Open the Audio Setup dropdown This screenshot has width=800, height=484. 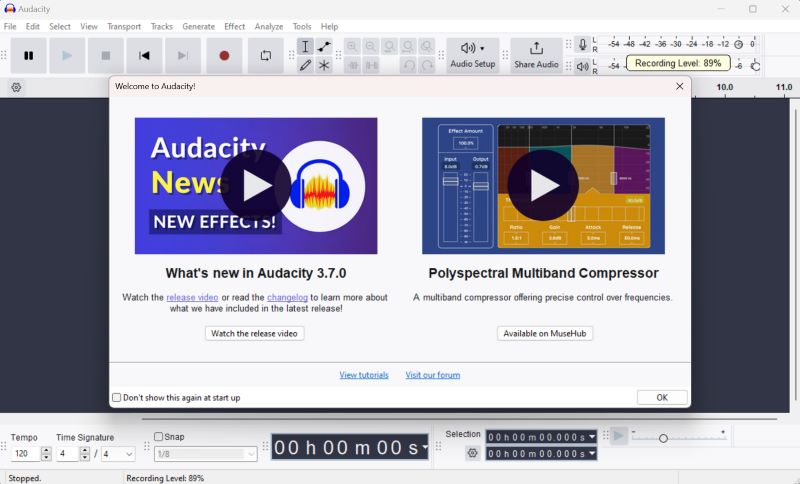(x=472, y=56)
